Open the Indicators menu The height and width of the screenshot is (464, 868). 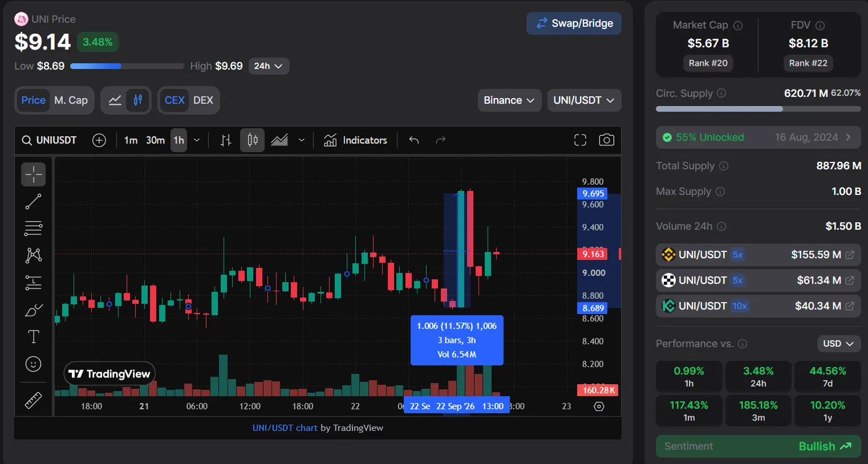coord(355,140)
